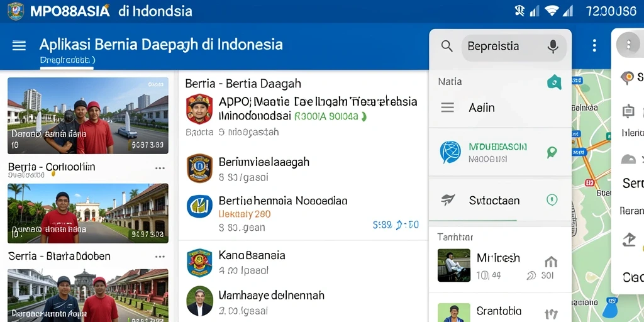Tap the Srantobia thumbnail photo
Screen dimensions: 644x322
point(454,313)
